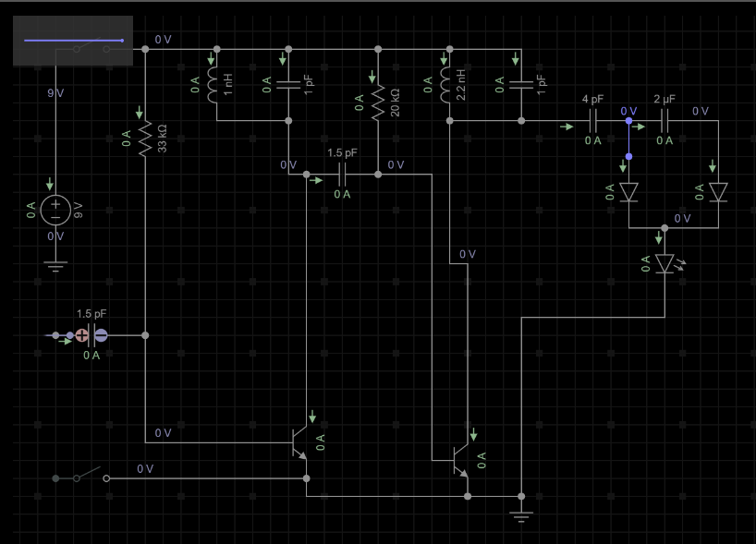Select the 1 pF capacitor beside 1 nH inductor
Viewport: 756px width, 544px height.
[288, 85]
